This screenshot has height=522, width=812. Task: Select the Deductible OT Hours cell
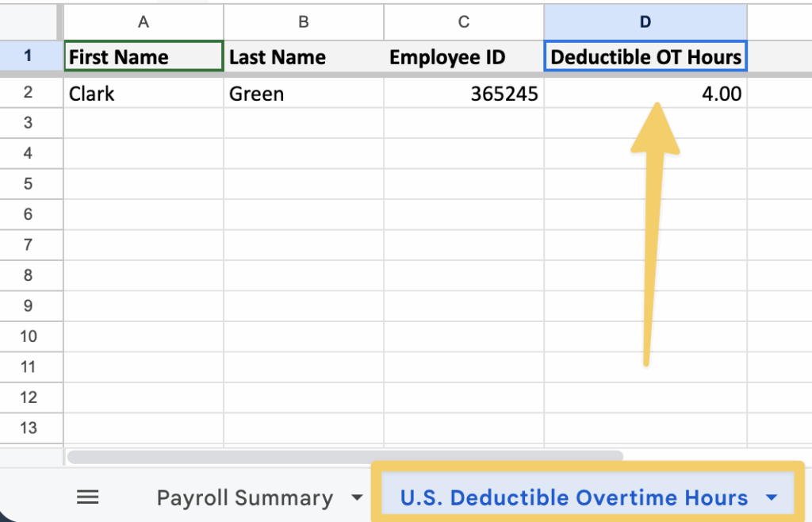pyautogui.click(x=645, y=57)
